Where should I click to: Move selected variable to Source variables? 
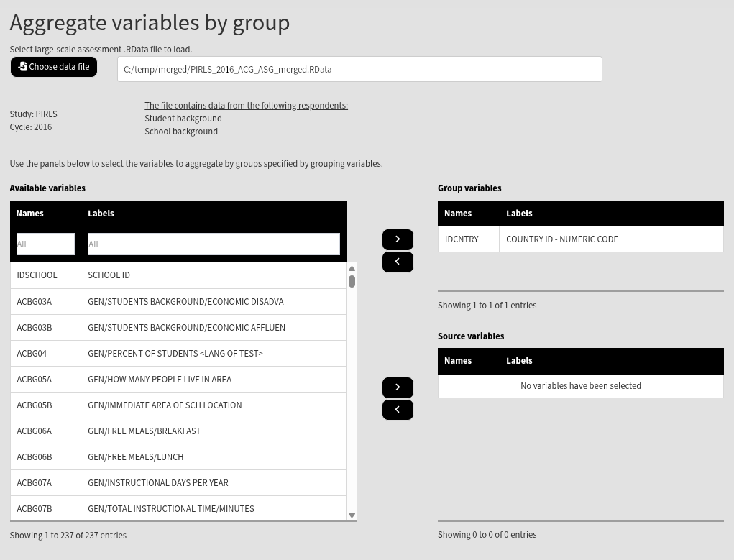(398, 387)
